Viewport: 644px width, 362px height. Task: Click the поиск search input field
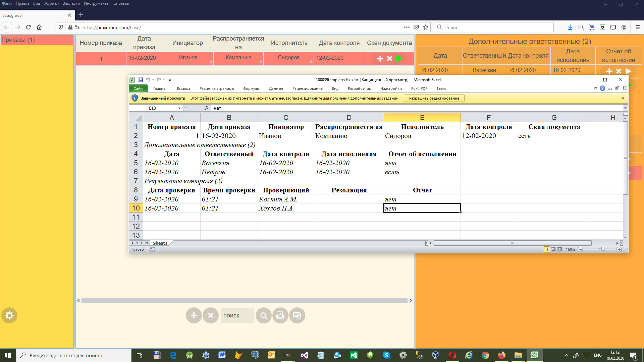[237, 315]
